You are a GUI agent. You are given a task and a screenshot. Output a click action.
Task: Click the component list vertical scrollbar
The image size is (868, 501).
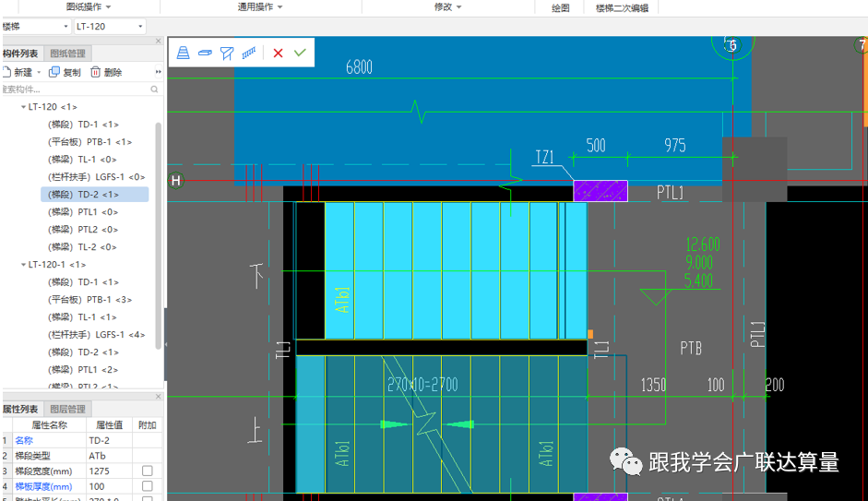tap(159, 235)
